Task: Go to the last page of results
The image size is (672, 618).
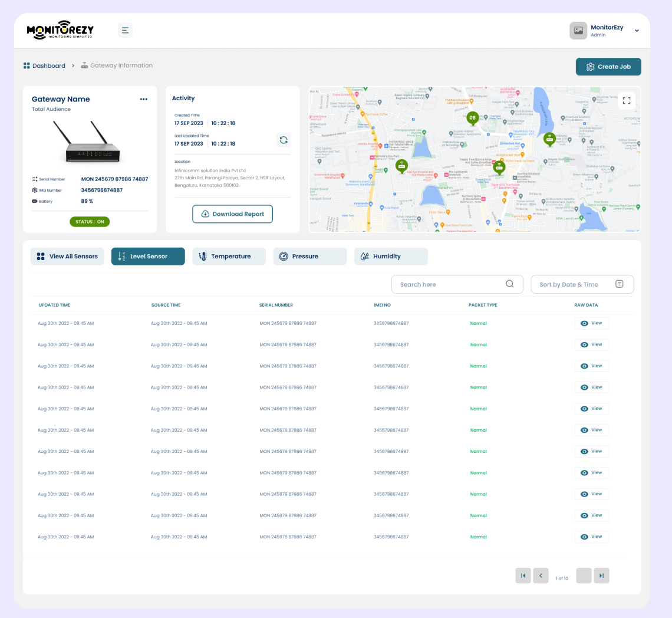Action: tap(601, 576)
